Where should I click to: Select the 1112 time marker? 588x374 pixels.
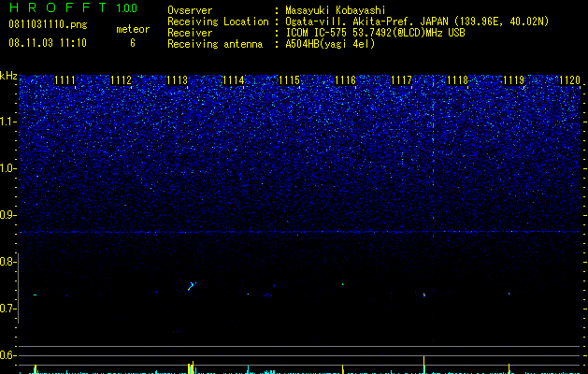[x=122, y=80]
